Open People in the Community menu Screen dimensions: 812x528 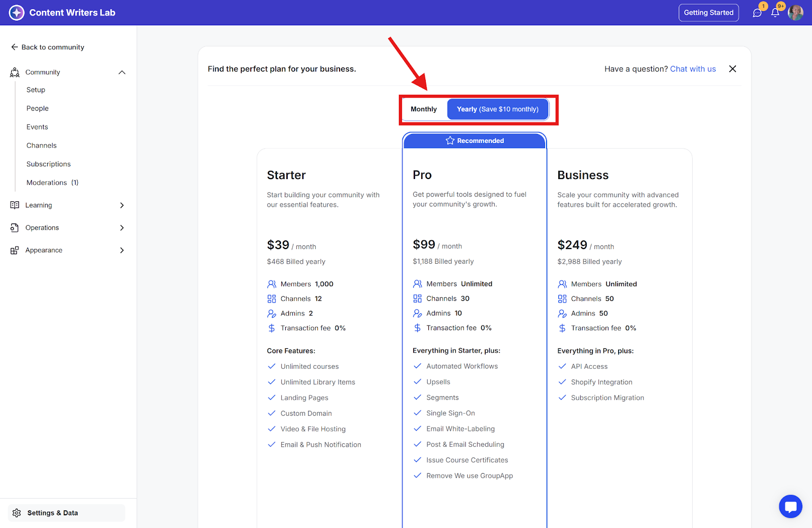(x=38, y=109)
